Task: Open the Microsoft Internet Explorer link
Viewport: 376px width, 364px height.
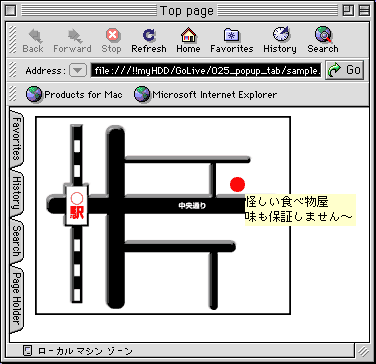Action: tap(205, 95)
